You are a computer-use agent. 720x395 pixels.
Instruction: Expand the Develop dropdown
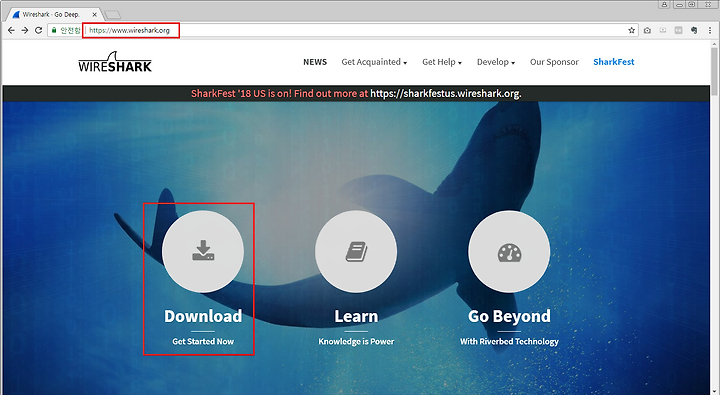pyautogui.click(x=496, y=62)
